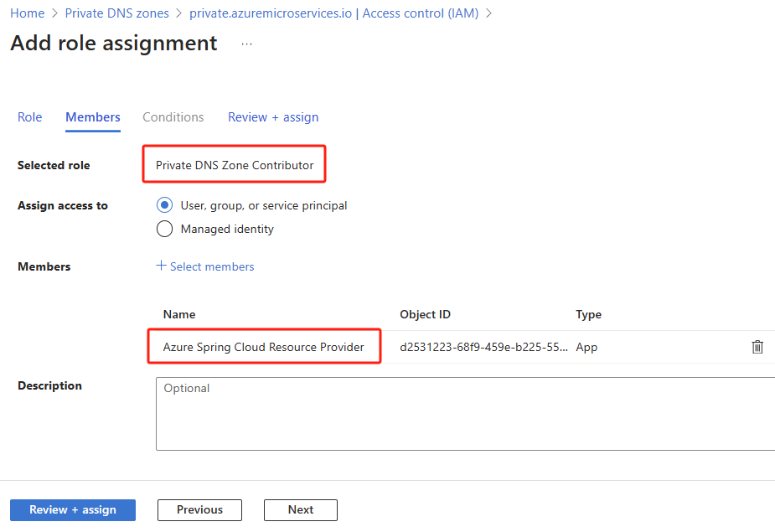Open Private DNS zones from breadcrumb
The image size is (775, 532).
pos(116,13)
